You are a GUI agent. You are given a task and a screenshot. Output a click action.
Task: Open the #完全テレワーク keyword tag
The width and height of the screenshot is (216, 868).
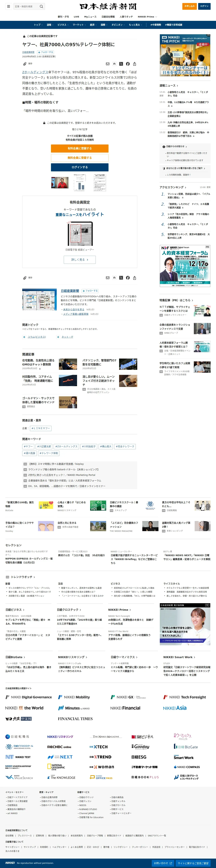click(125, 446)
